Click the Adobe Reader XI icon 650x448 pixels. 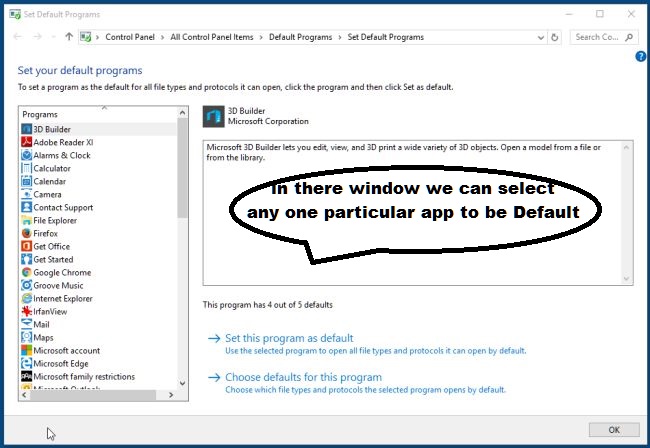tap(27, 142)
